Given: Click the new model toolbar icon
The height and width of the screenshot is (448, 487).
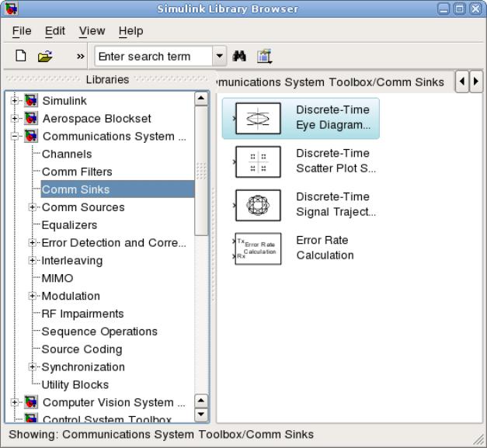Looking at the screenshot, I should (21, 56).
